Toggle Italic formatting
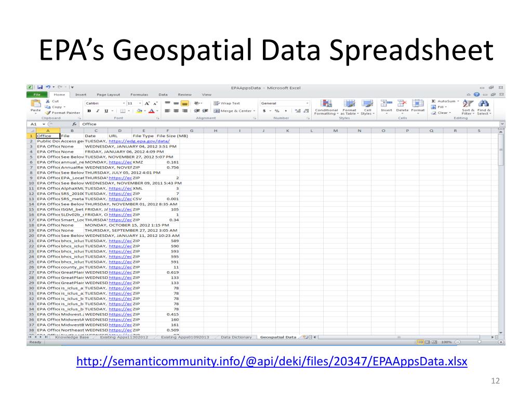The image size is (532, 399). click(x=98, y=111)
